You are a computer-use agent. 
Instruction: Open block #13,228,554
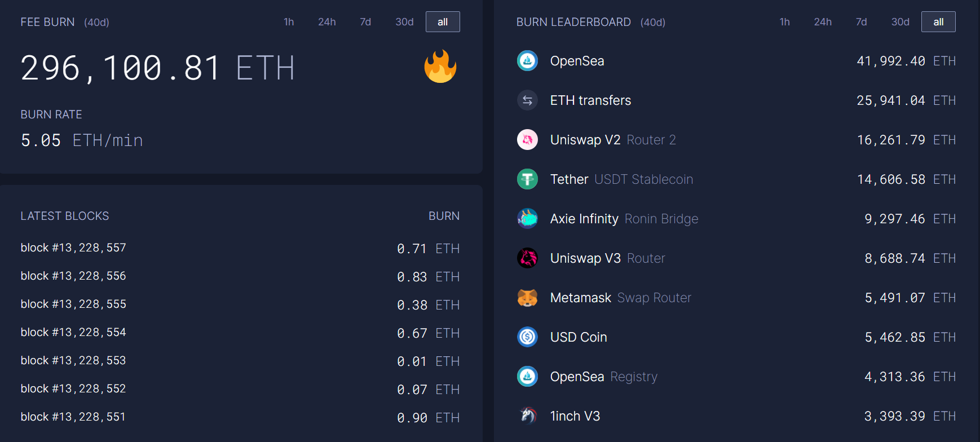(x=73, y=332)
